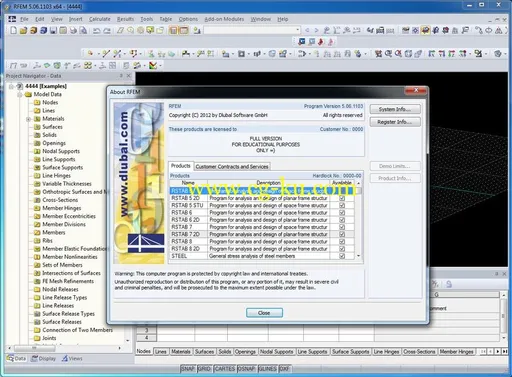Select the Products tab
Screen dimensions: 512x377
click(x=181, y=166)
